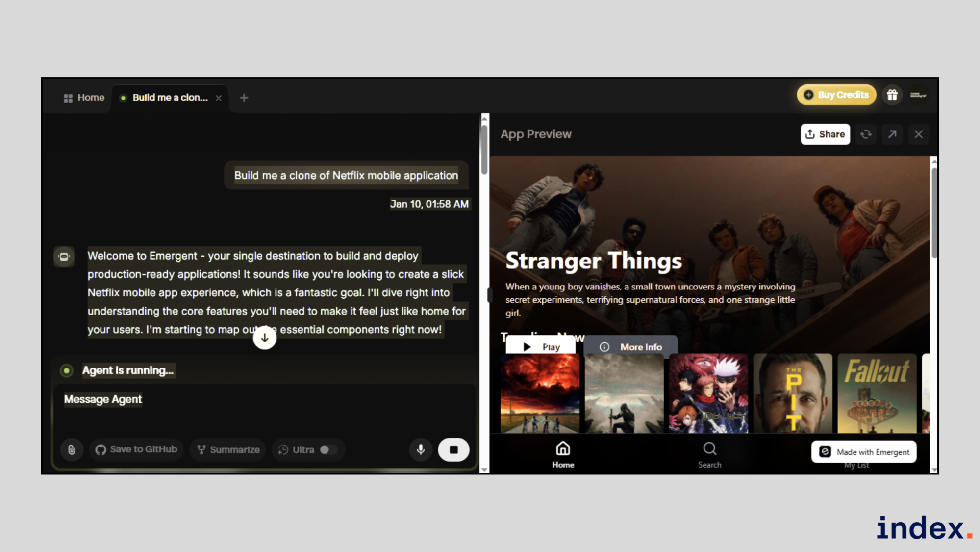Switch to the Home tab
Viewport: 980px width, 552px height.
[x=84, y=98]
